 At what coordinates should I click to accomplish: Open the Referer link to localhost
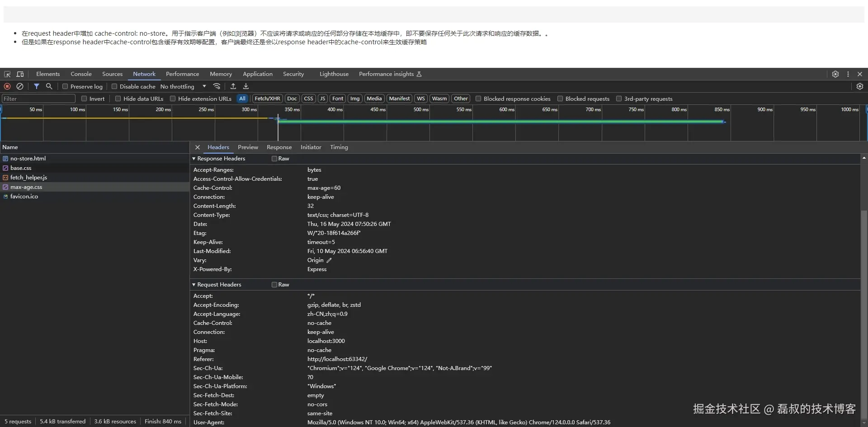point(337,359)
